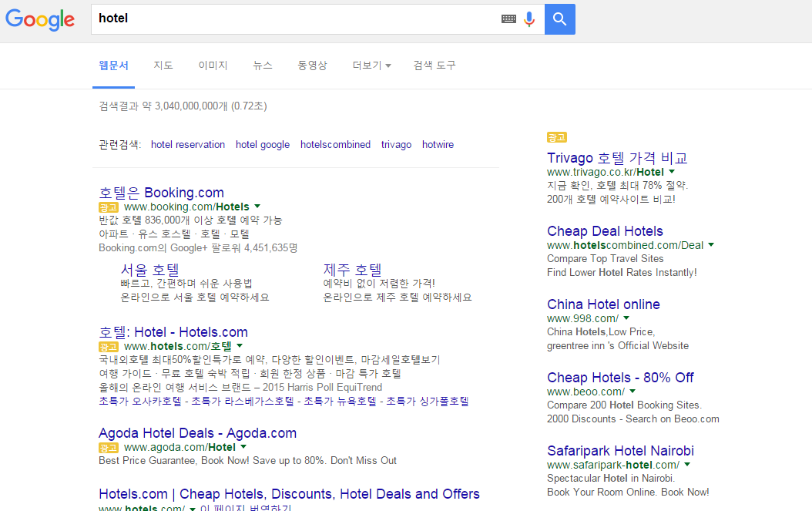This screenshot has height=511, width=812.
Task: Open Hotels.com Cheap Hotels organic result
Action: coord(289,494)
